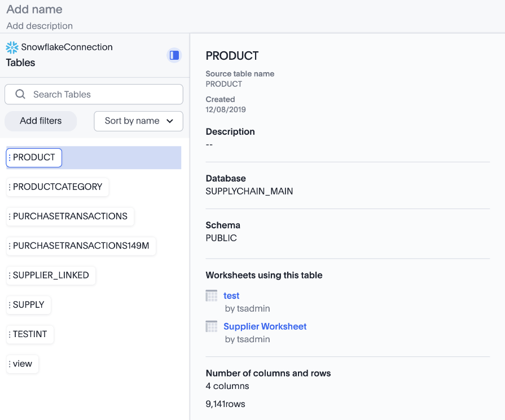Click the Add name title field
The image size is (505, 420).
click(x=34, y=10)
